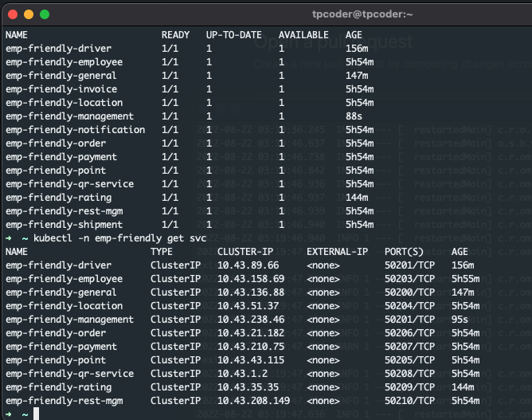The width and height of the screenshot is (532, 420).
Task: Click emp-friendly-invoice deployment name
Action: tap(61, 89)
